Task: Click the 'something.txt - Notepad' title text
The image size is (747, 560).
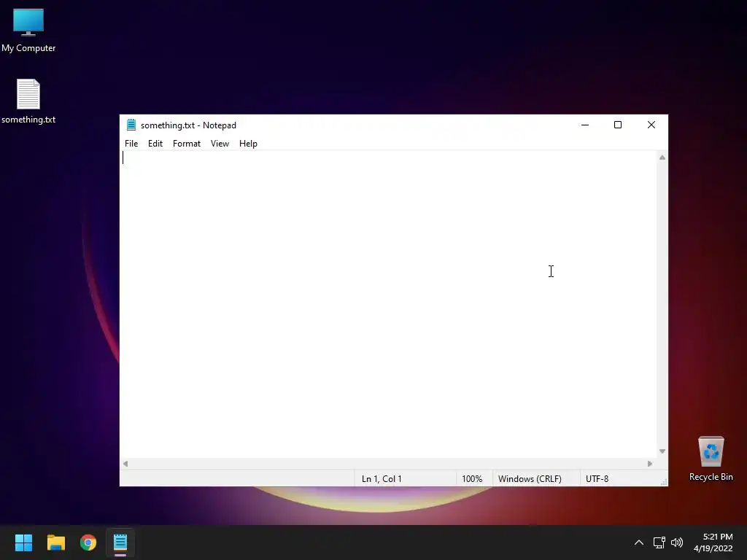Action: click(x=189, y=125)
